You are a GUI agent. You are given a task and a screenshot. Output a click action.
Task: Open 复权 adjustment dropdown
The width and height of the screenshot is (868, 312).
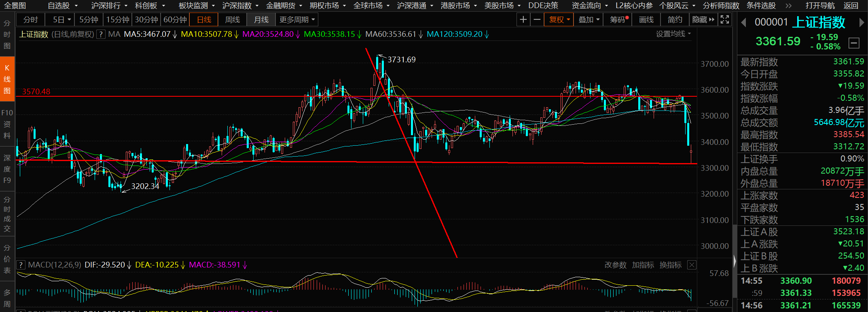click(559, 19)
